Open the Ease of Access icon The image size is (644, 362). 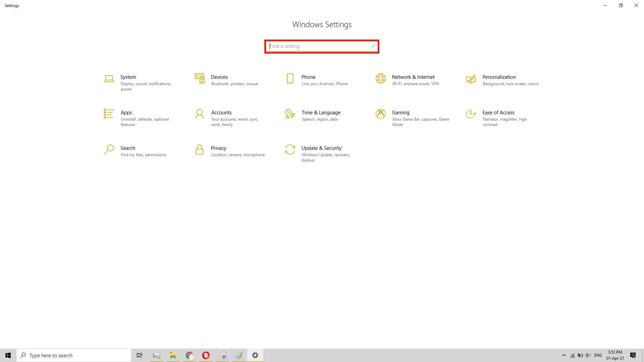click(x=471, y=114)
